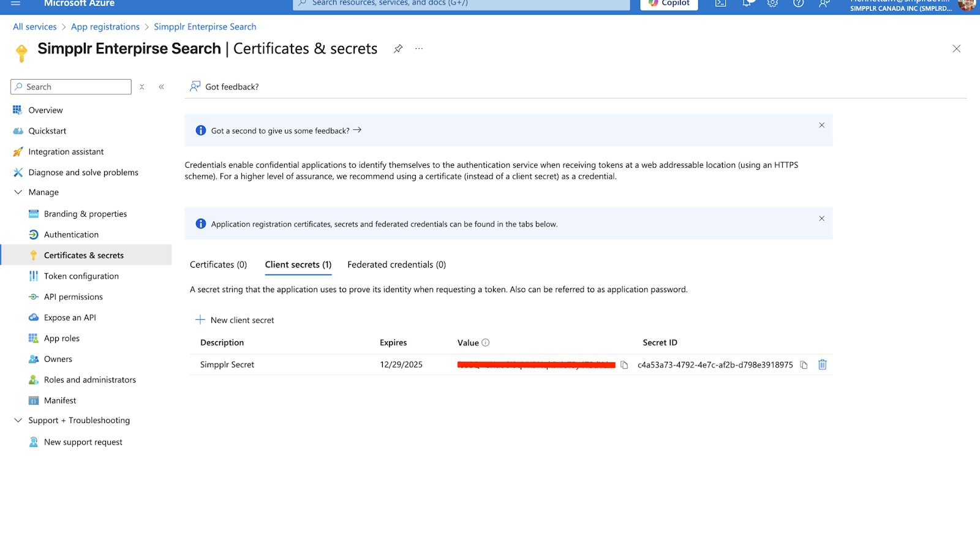
Task: Collapse the Support + Troubleshooting section
Action: pyautogui.click(x=18, y=421)
